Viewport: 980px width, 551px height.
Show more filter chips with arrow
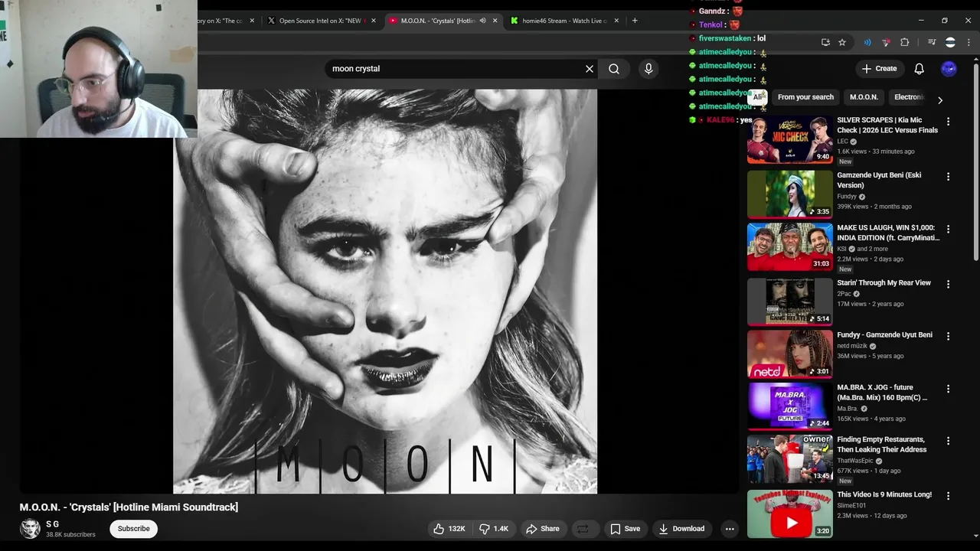coord(940,99)
